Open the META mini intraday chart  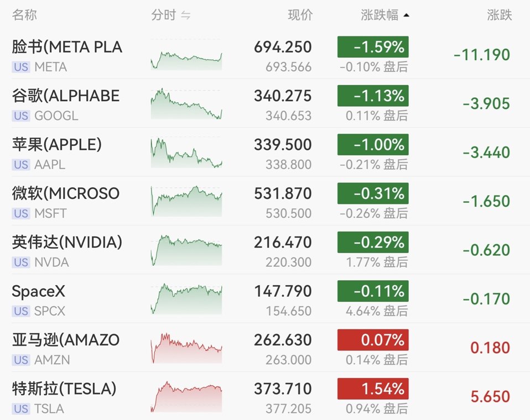tap(186, 55)
